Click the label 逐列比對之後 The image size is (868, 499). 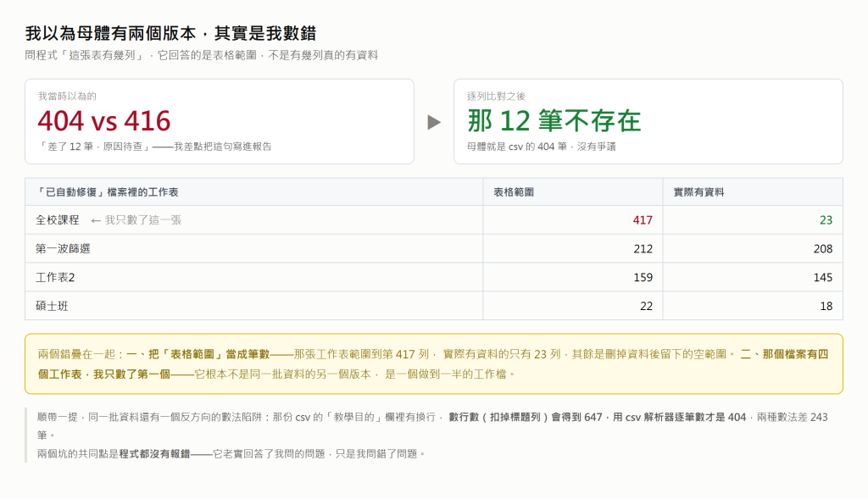tap(496, 97)
